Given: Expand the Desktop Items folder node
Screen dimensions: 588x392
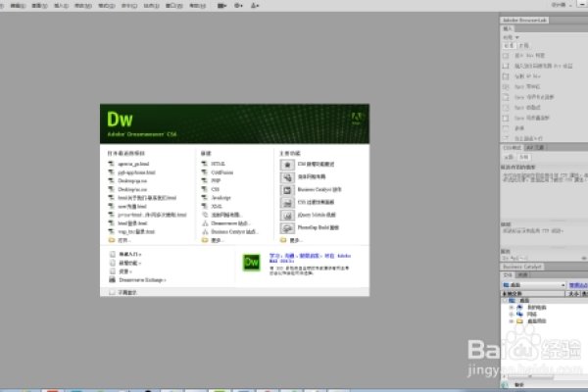Looking at the screenshot, I should [x=511, y=321].
